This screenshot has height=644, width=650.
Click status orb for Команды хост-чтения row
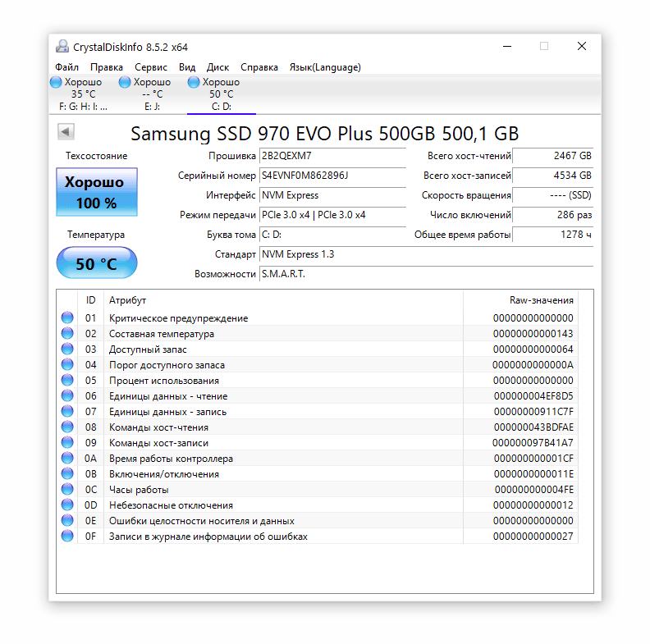[67, 427]
